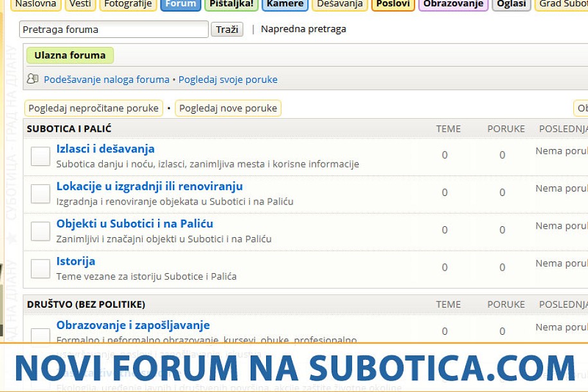Open the Pištaljka! tab
Image resolution: width=588 pixels, height=392 pixels.
click(x=231, y=4)
